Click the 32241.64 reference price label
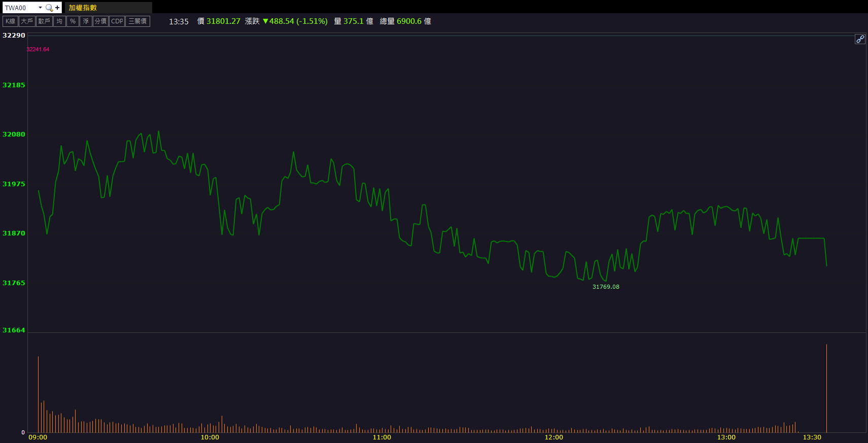Screen dimensions: 868x443 tap(38, 49)
